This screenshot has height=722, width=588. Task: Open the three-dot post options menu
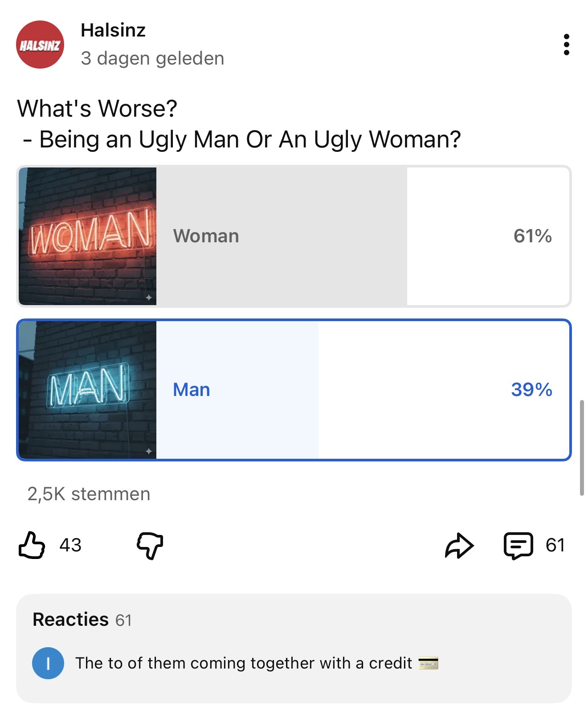(566, 45)
